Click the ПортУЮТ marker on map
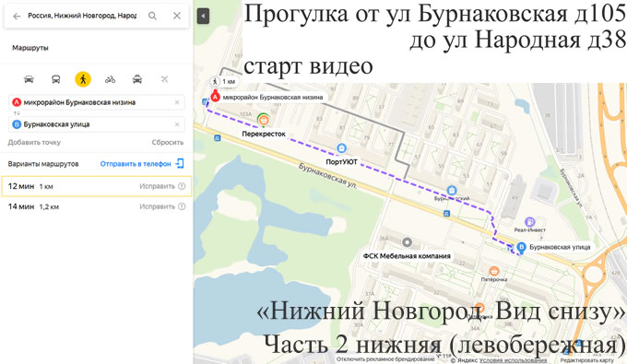 (x=341, y=148)
